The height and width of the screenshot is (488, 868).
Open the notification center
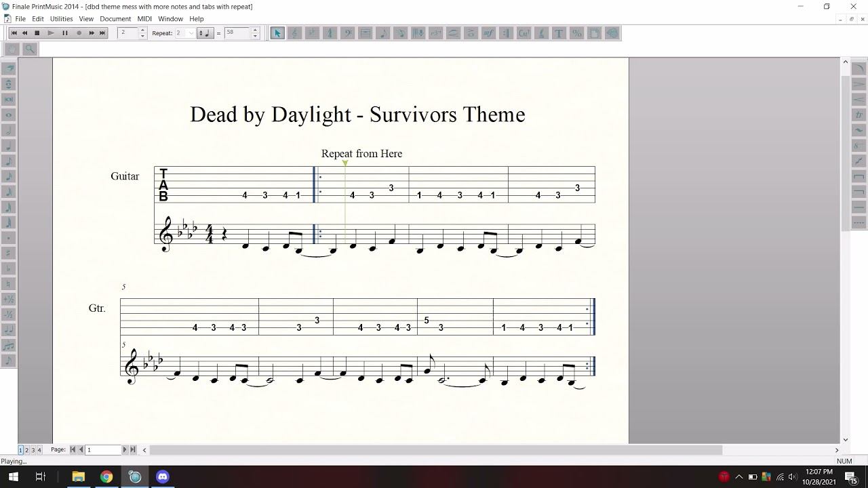851,476
